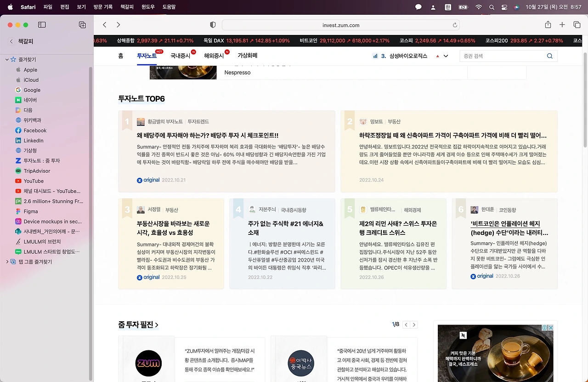Expand the trending stock ranking dropdown chevron
Image resolution: width=588 pixels, height=382 pixels.
coord(446,56)
